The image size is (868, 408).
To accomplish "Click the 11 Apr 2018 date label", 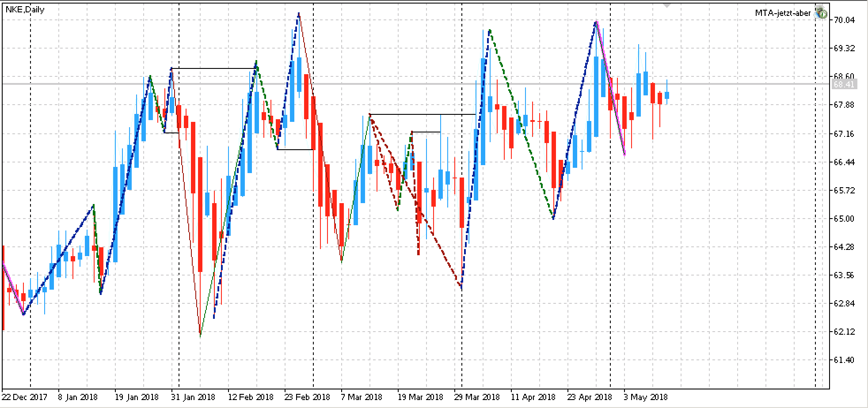I will click(533, 397).
